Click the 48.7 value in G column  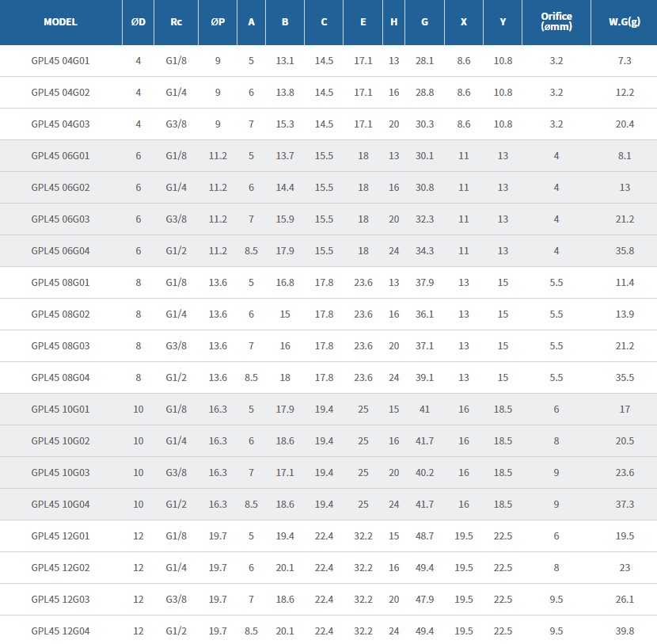point(424,536)
